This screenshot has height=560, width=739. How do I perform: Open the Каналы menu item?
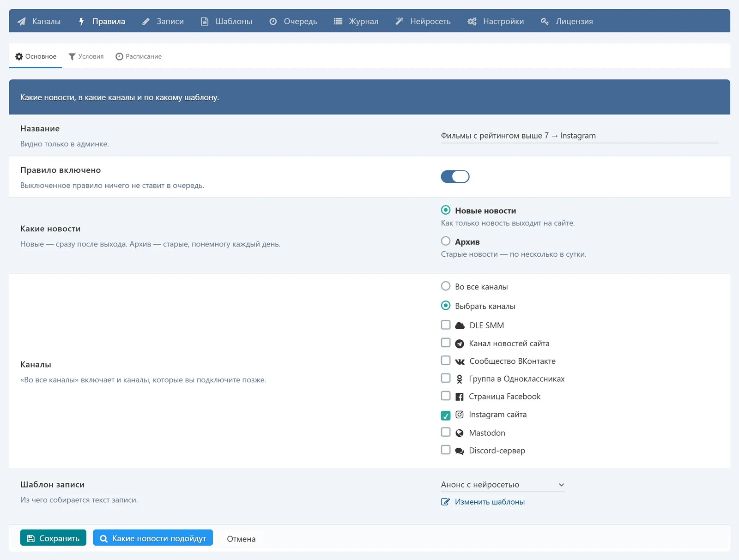coord(39,21)
